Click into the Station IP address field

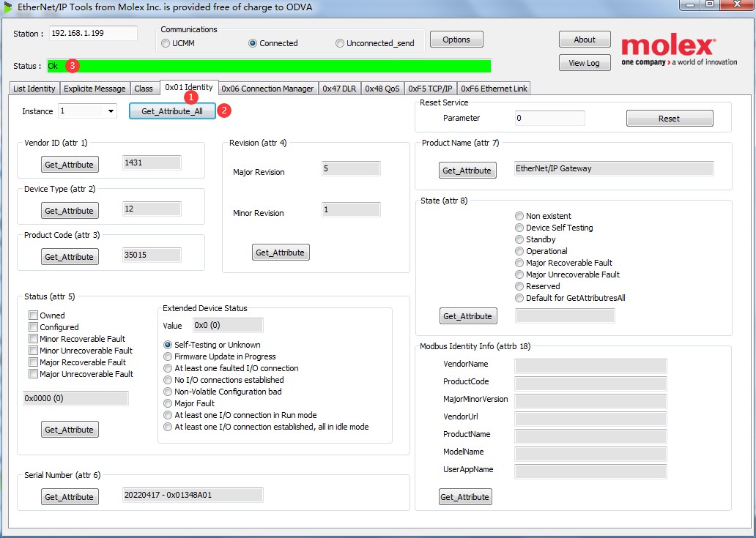tap(93, 33)
